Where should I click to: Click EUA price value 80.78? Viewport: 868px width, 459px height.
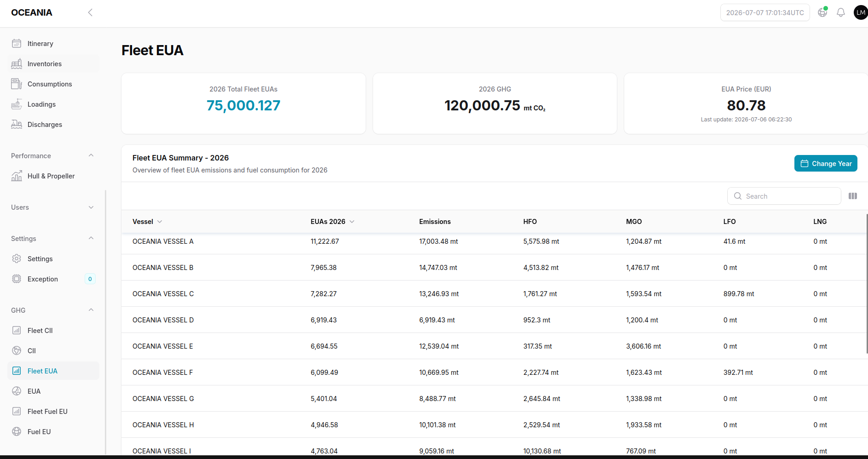point(746,105)
